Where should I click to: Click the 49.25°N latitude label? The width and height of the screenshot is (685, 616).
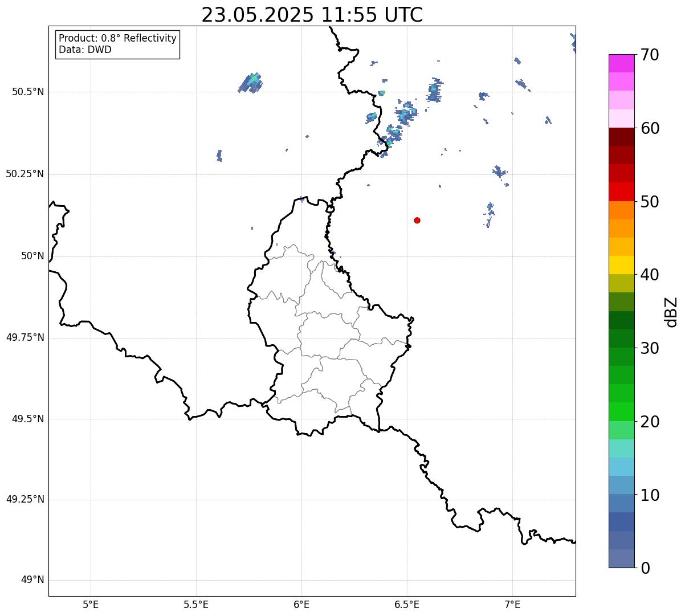(x=25, y=499)
